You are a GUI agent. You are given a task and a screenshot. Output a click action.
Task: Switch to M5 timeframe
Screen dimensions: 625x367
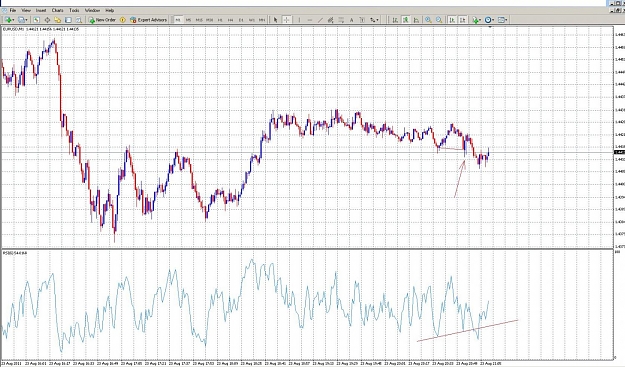[188, 20]
